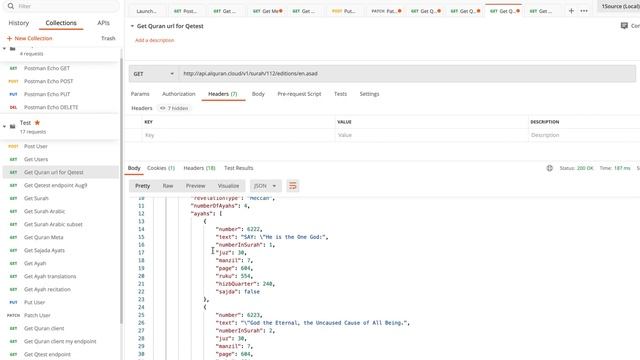The height and width of the screenshot is (360, 640).
Task: Open the Tests tab
Action: (x=340, y=94)
